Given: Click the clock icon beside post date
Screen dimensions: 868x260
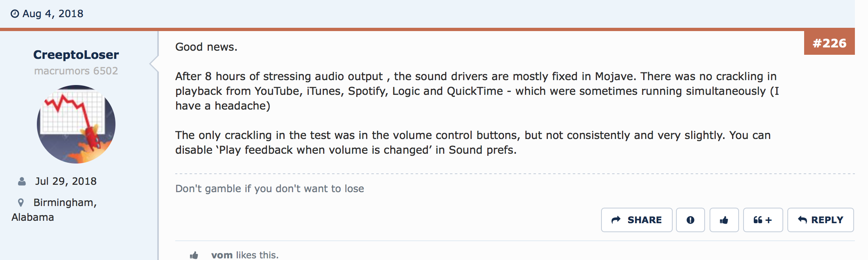Looking at the screenshot, I should click(15, 14).
